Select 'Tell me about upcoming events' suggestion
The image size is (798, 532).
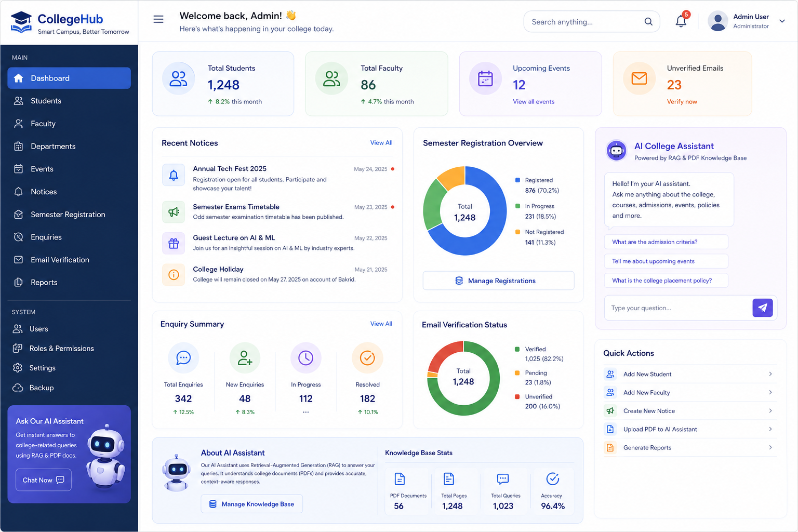pyautogui.click(x=666, y=261)
